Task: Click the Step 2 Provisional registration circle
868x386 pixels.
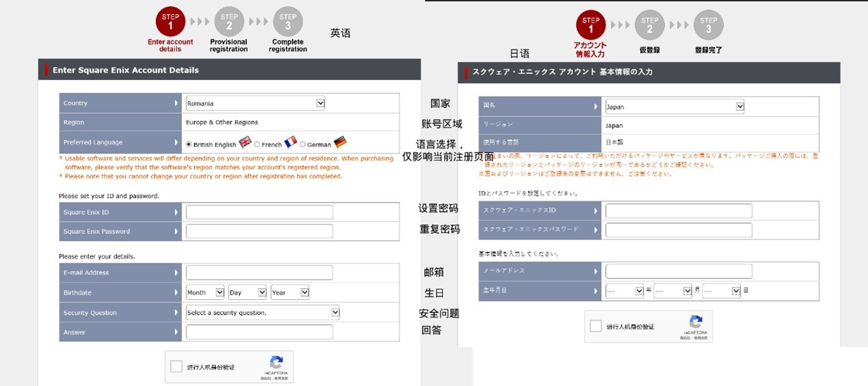Action: (229, 21)
